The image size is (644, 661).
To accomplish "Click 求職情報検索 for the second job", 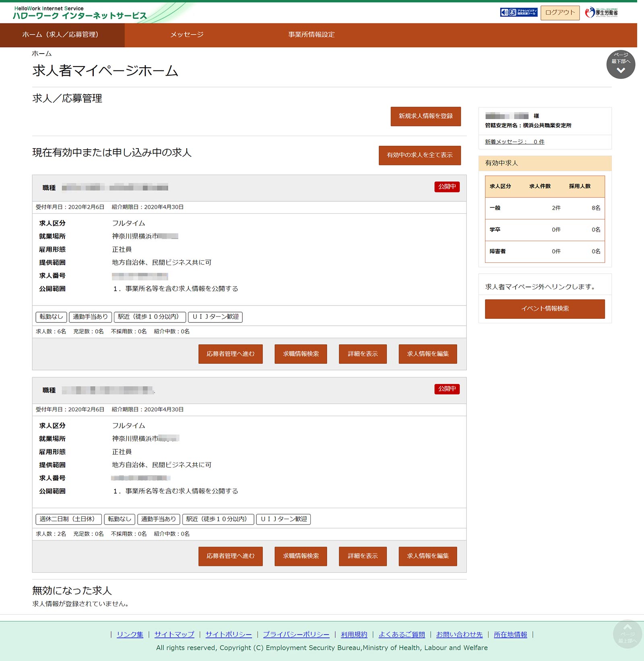I will (x=301, y=556).
